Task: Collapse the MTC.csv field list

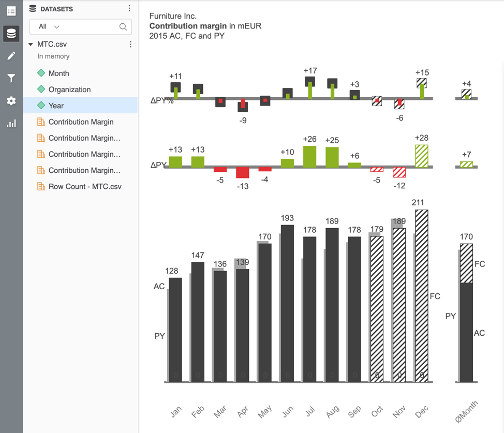Action: pos(31,44)
